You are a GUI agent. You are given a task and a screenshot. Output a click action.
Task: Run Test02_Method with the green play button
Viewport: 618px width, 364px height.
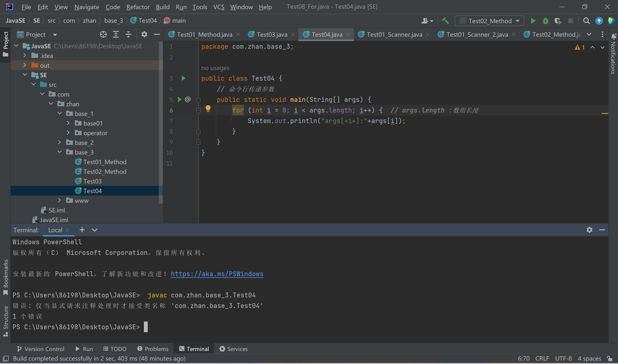(x=533, y=21)
